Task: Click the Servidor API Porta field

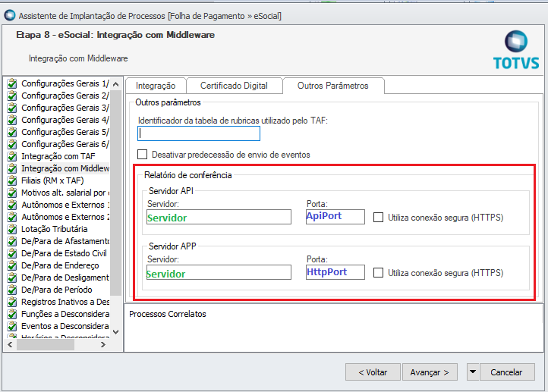Action: (x=335, y=217)
